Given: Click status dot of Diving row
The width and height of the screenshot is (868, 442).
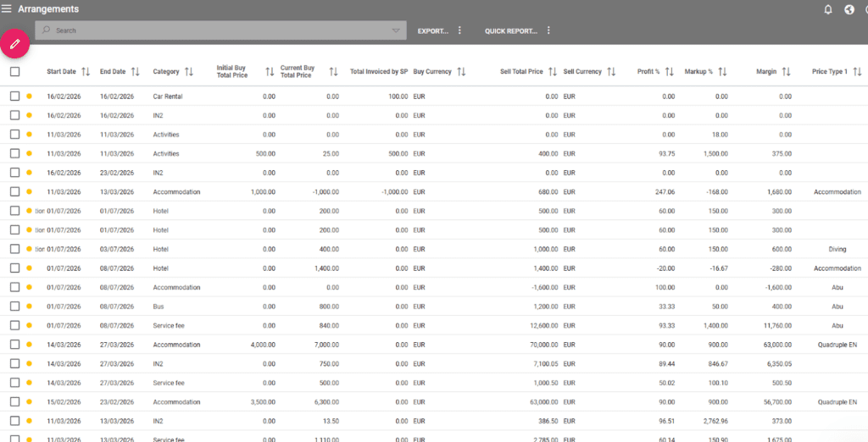Looking at the screenshot, I should click(x=30, y=249).
